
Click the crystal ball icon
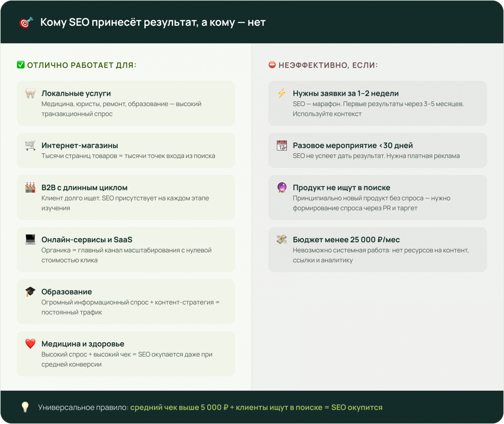[x=282, y=188]
